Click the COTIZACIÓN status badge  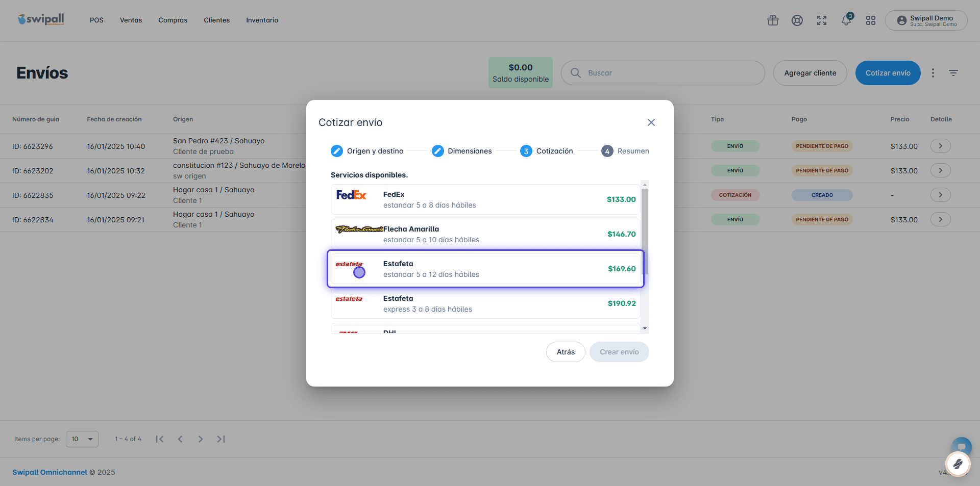(735, 195)
